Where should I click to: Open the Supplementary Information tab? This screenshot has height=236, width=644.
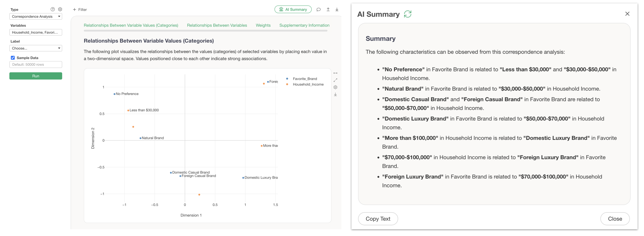pos(304,25)
